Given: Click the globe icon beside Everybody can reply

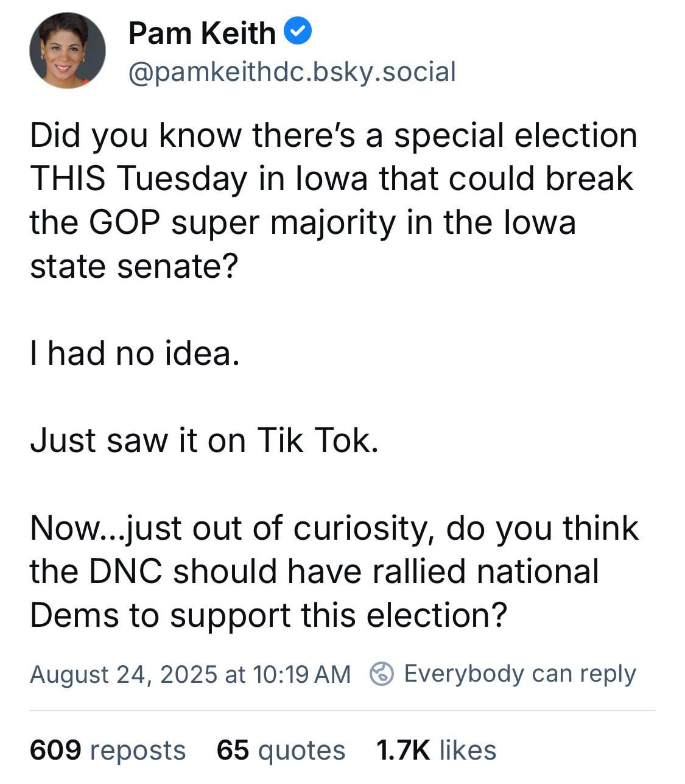Looking at the screenshot, I should point(382,674).
